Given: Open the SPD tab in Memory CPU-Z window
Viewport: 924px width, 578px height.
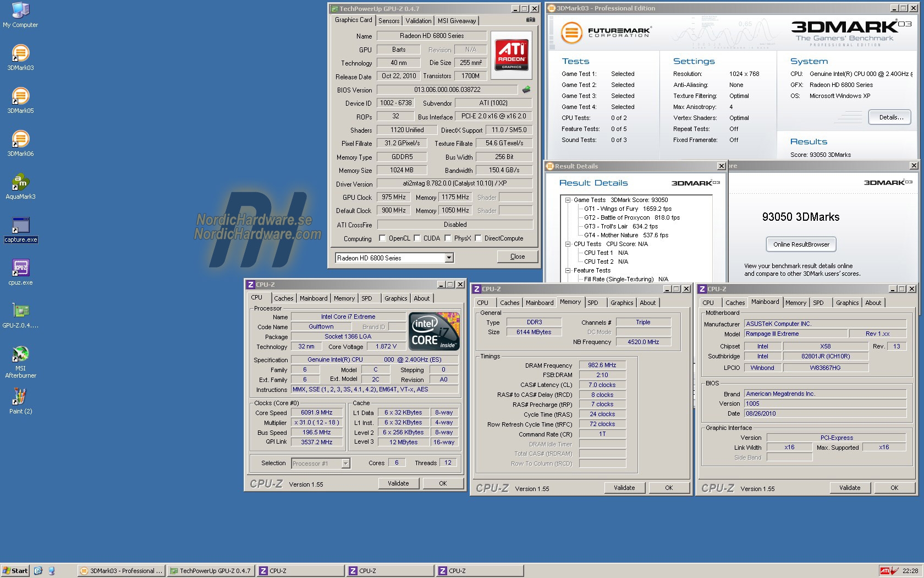Looking at the screenshot, I should coord(592,303).
